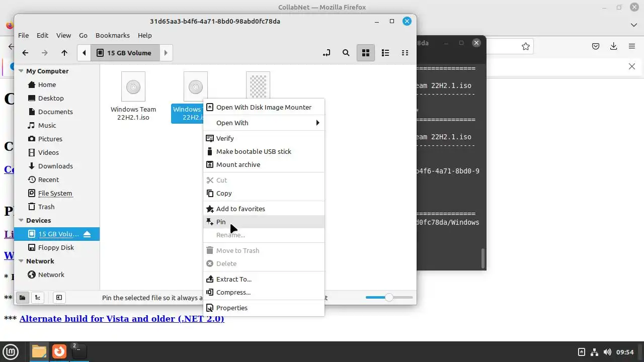Screen dimensions: 644x362
Task: Hide sidebar button in status bar
Action: pos(59,298)
